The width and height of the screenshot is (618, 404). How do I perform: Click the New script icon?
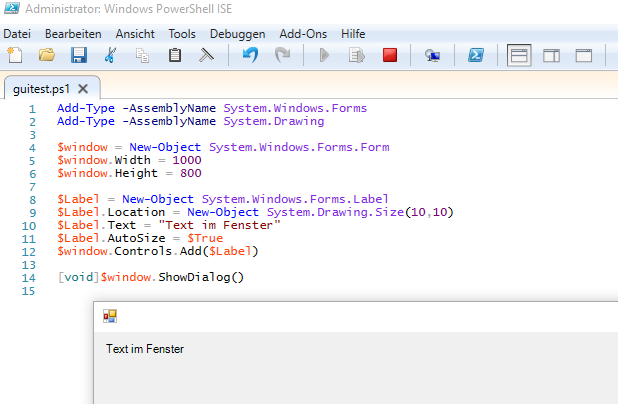pyautogui.click(x=14, y=56)
